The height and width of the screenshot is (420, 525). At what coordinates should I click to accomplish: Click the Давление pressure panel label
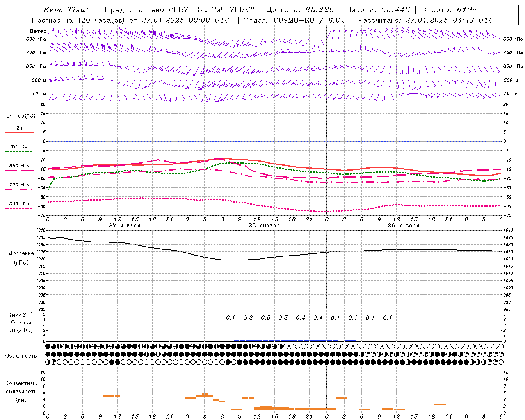click(21, 253)
